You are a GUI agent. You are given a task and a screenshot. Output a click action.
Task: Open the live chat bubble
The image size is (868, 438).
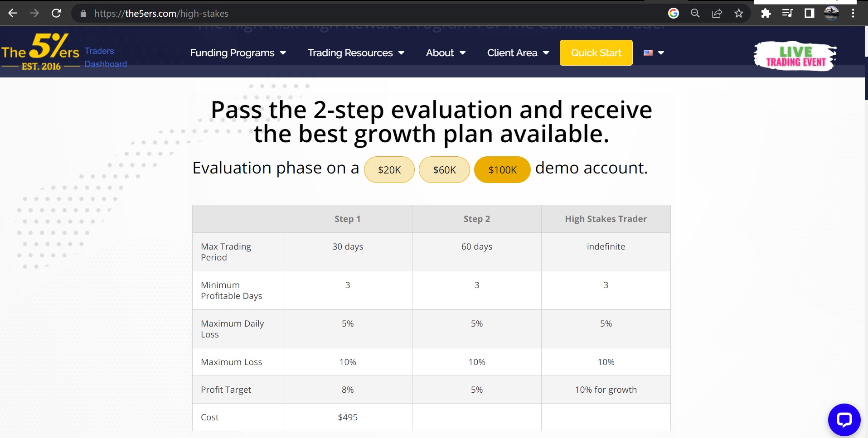[844, 419]
